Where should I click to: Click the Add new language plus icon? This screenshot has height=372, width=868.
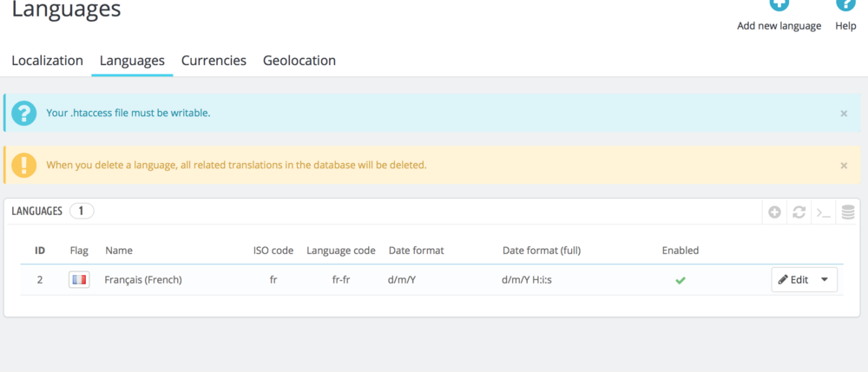(779, 4)
